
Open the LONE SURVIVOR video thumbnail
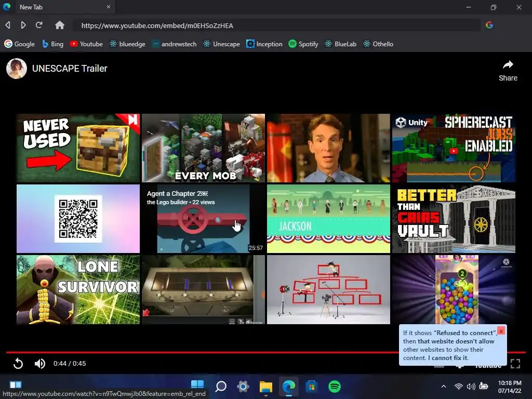point(78,289)
